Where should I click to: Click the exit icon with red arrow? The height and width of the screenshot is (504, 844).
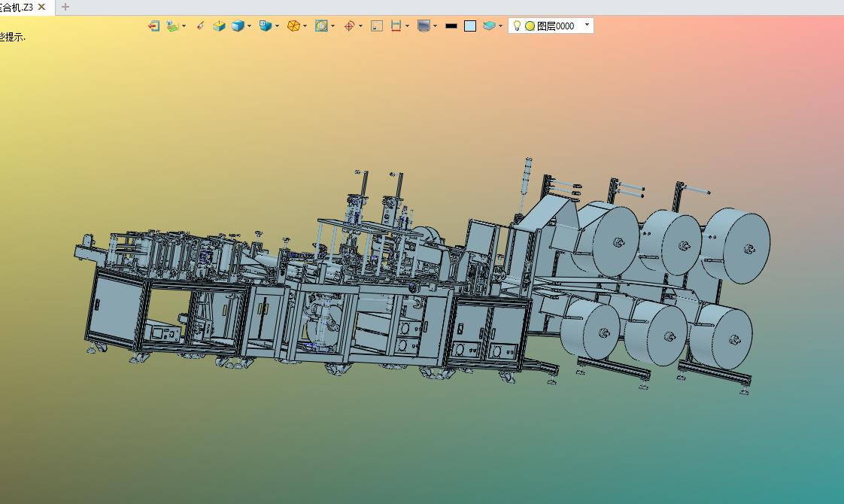153,26
